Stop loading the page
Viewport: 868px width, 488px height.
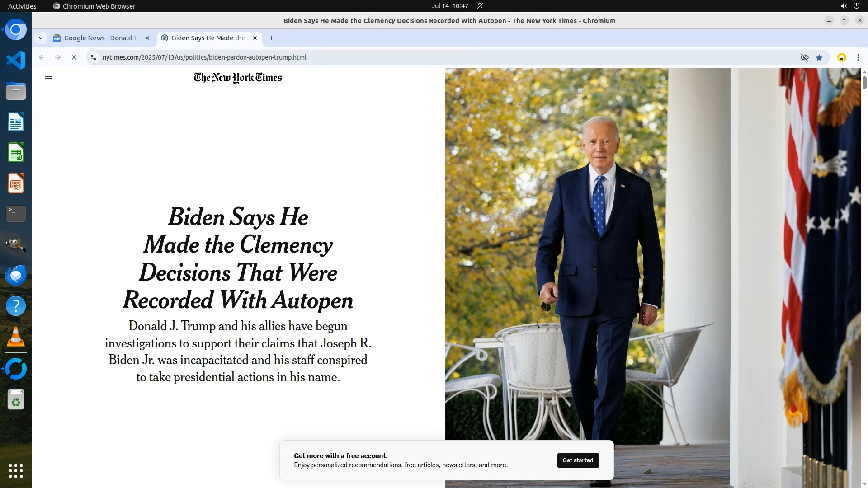pyautogui.click(x=74, y=57)
